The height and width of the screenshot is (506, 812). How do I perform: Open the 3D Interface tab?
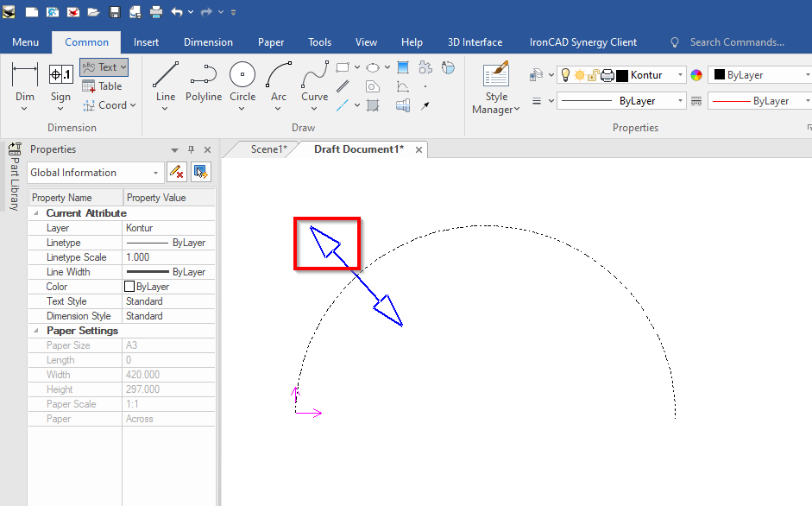(475, 42)
